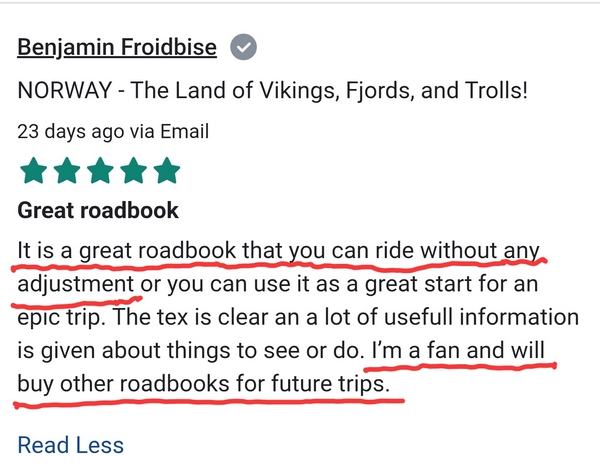This screenshot has width=600, height=472.
Task: Select the third green rating star
Action: click(100, 171)
